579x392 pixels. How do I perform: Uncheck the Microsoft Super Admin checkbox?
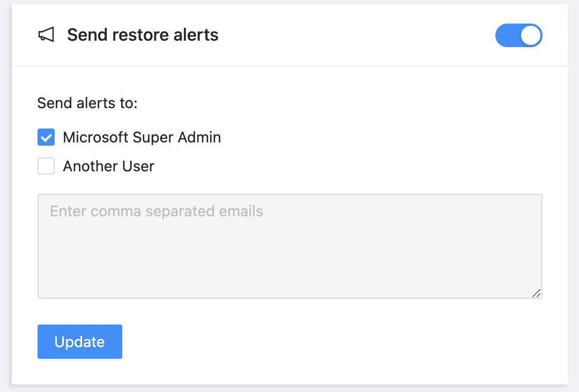(x=46, y=137)
